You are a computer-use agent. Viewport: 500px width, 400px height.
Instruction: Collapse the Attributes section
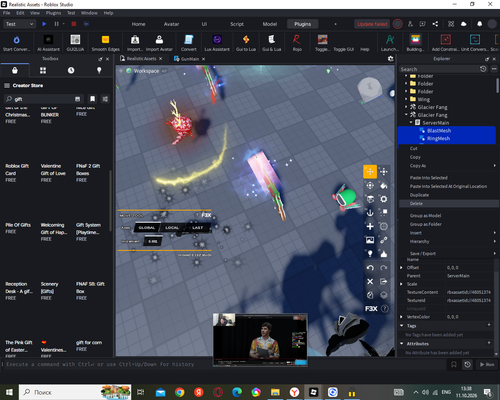pos(402,343)
